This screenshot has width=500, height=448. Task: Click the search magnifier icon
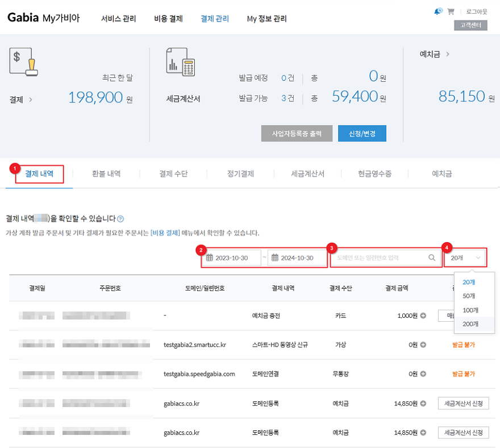point(432,258)
